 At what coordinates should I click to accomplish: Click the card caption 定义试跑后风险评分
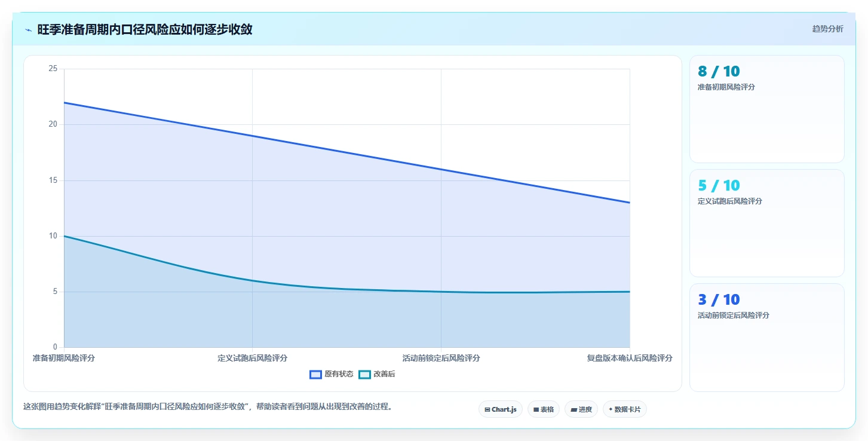(730, 201)
